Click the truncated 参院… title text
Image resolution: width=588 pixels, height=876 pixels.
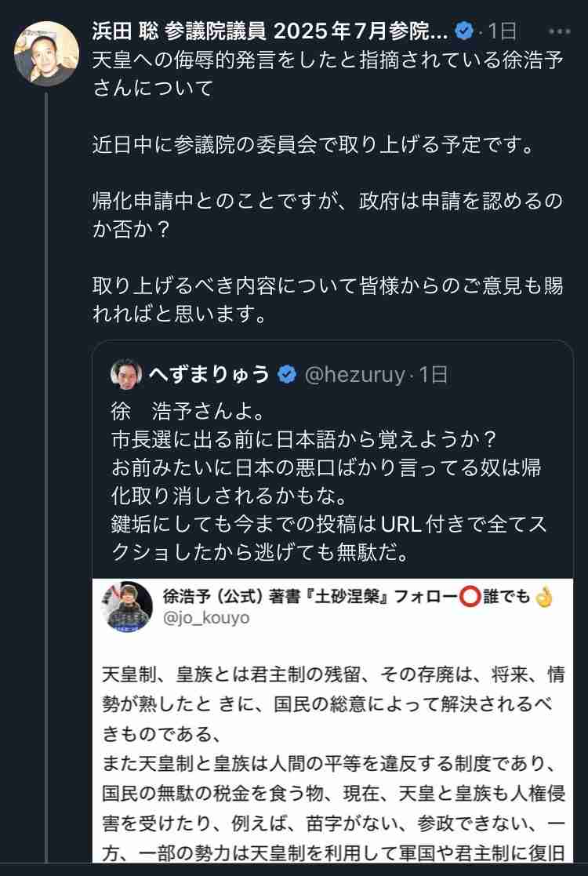coord(418,28)
